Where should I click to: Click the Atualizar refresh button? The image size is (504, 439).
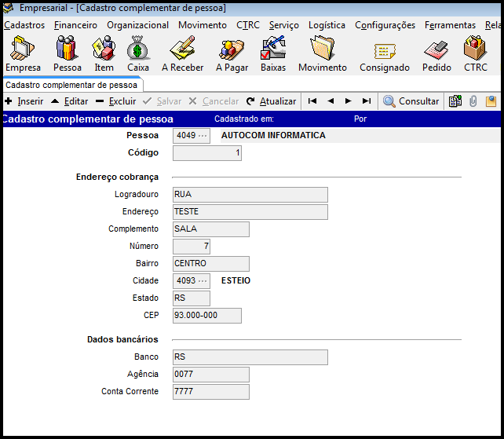point(271,101)
